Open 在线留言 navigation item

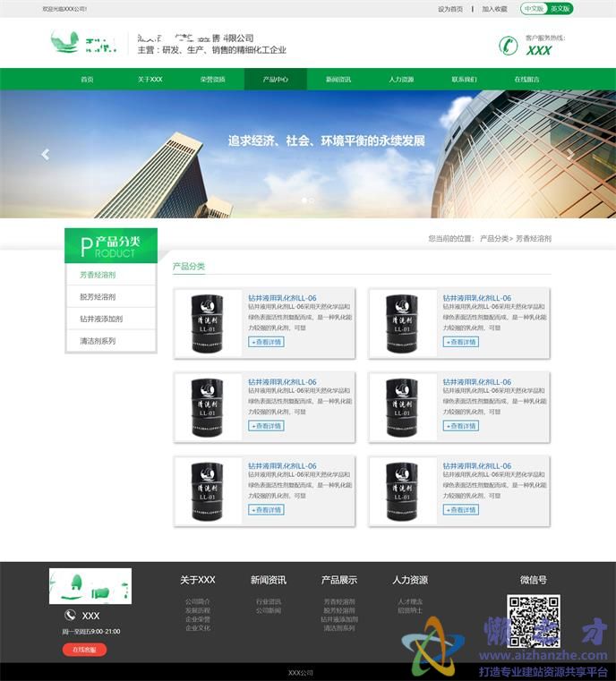pyautogui.click(x=527, y=80)
